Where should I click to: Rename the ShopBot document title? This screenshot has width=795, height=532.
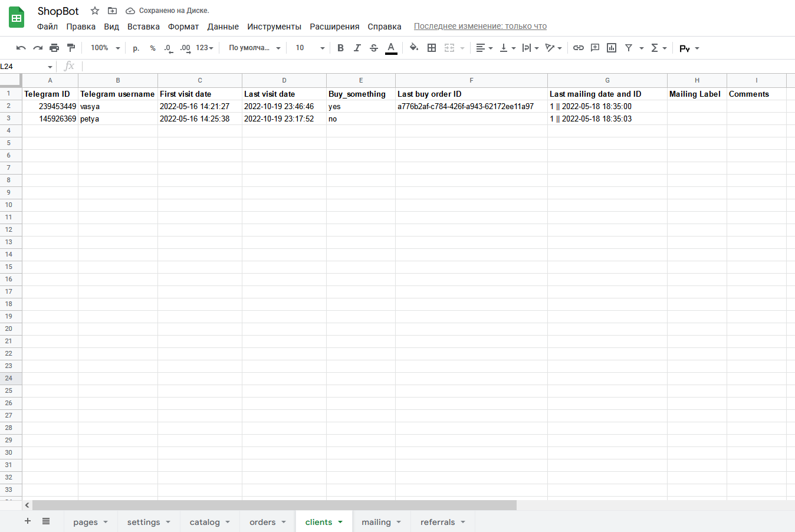58,11
